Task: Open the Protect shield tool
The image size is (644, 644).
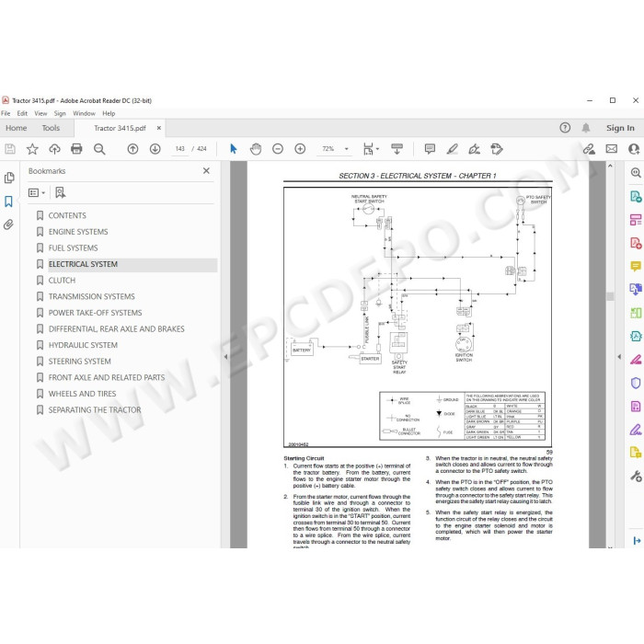Action: point(636,383)
